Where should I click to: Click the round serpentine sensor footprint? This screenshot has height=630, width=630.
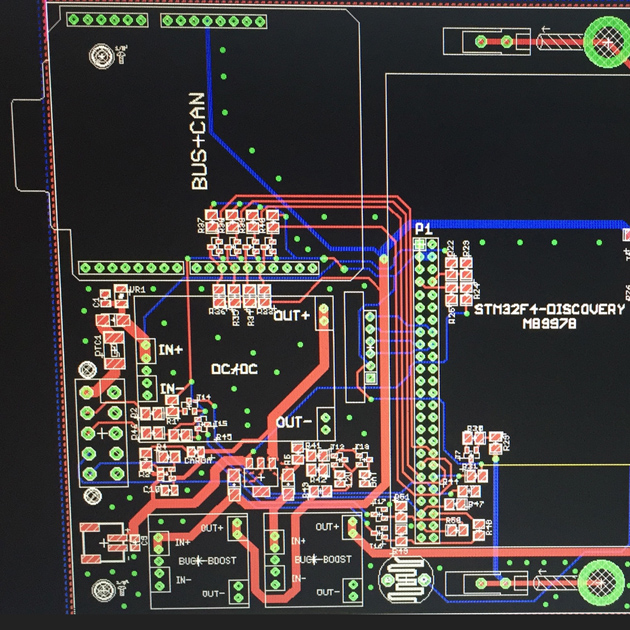pyautogui.click(x=407, y=580)
